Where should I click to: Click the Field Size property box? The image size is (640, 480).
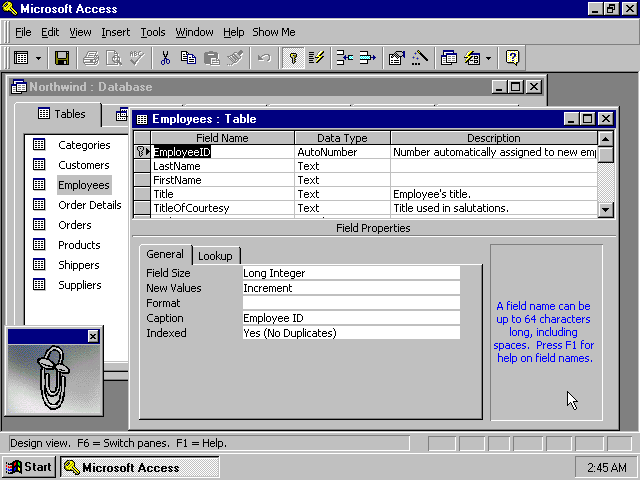[x=351, y=273]
